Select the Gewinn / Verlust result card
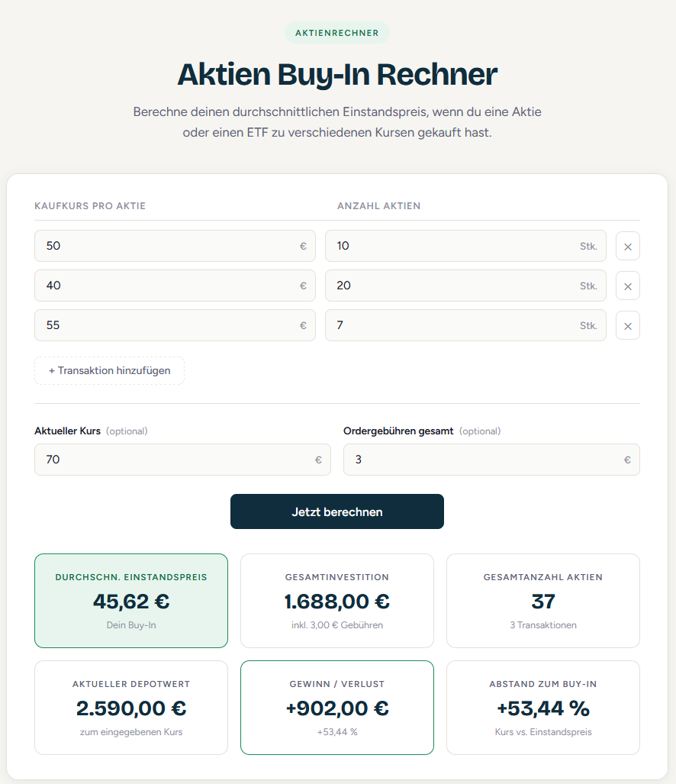676x784 pixels. coord(337,708)
